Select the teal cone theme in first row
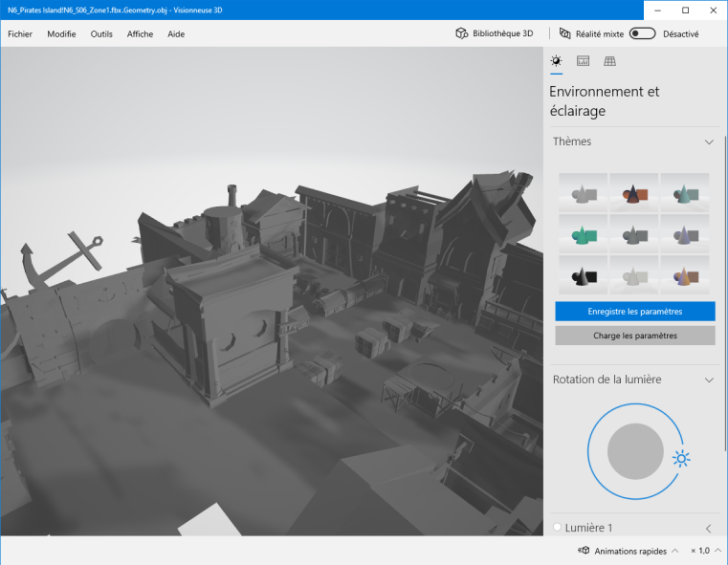This screenshot has height=565, width=728. [x=685, y=192]
